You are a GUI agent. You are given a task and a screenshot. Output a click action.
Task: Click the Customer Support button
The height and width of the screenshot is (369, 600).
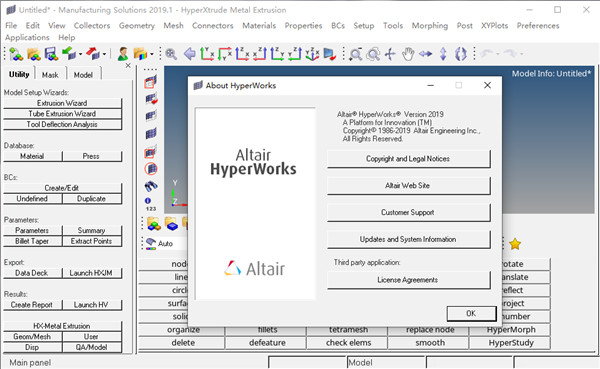[x=408, y=212]
